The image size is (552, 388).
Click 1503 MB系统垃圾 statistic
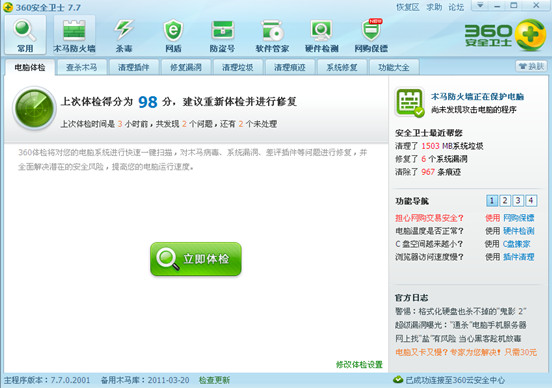(452, 146)
